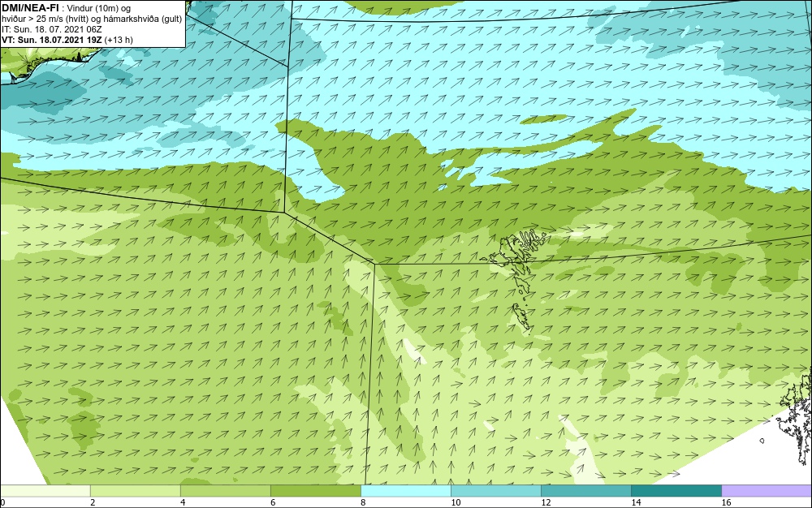The height and width of the screenshot is (508, 812).
Task: Click the 0–2 m/s palest legend swatch
Action: (x=45, y=491)
